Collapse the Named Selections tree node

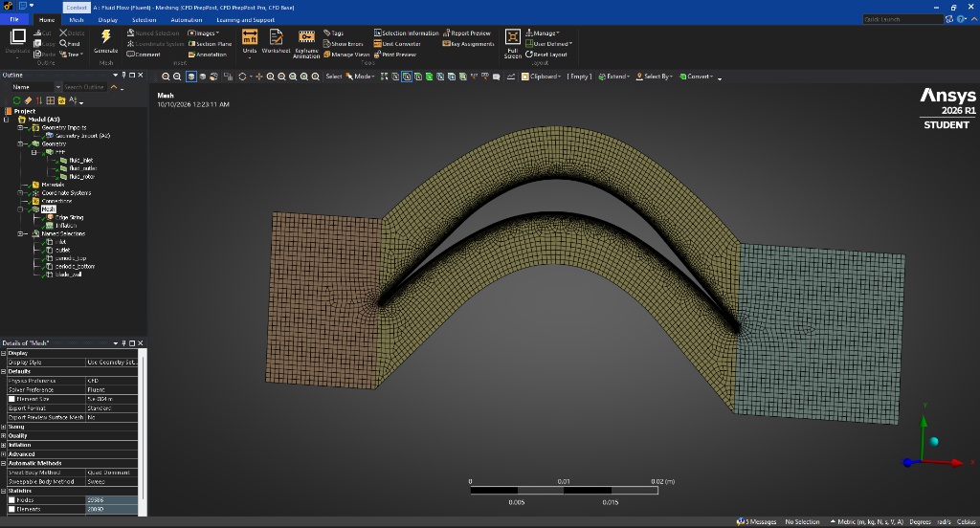coord(20,233)
